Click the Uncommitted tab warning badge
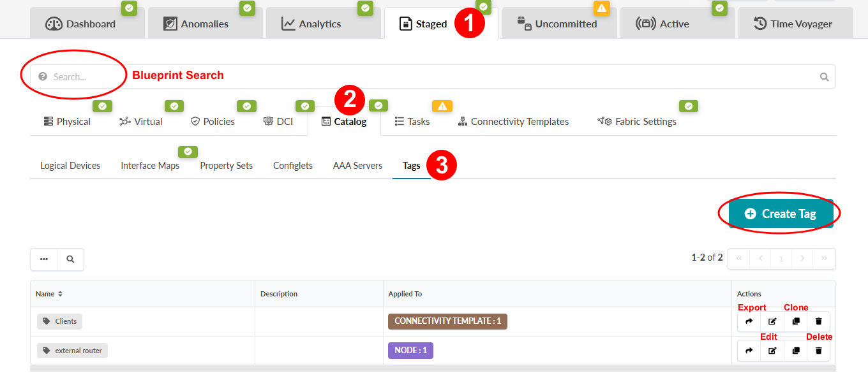This screenshot has width=868, height=378. (601, 8)
